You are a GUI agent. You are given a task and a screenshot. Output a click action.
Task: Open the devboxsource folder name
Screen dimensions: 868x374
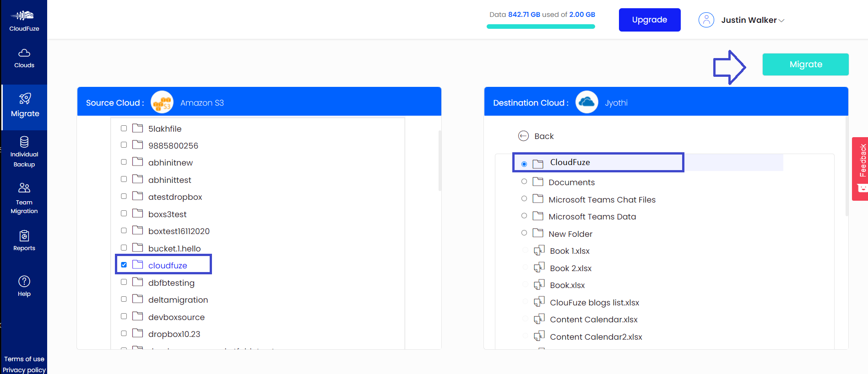176,317
